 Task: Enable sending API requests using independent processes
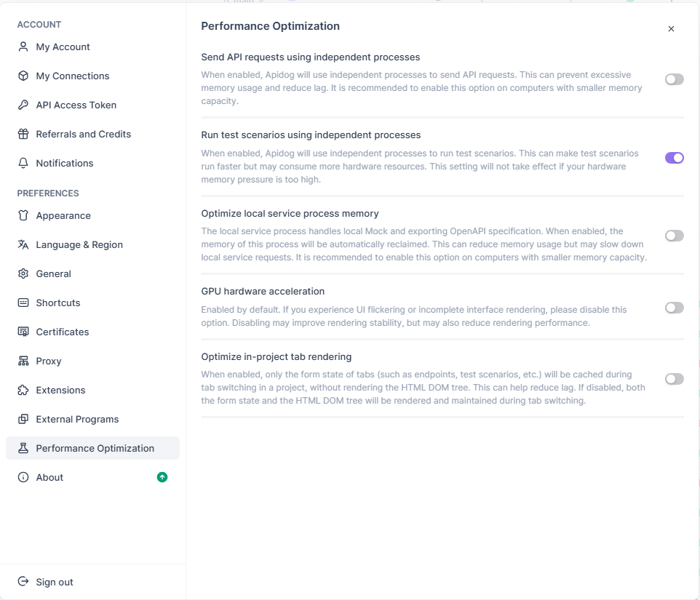pos(674,79)
